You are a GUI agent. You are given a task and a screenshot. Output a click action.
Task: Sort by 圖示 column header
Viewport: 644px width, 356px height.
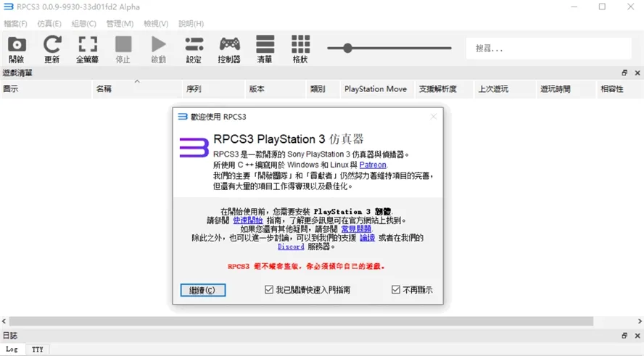(x=46, y=89)
